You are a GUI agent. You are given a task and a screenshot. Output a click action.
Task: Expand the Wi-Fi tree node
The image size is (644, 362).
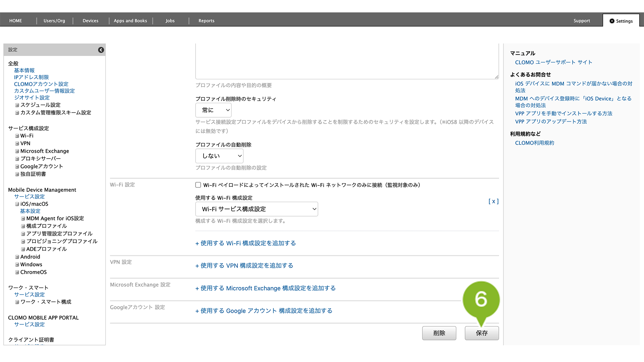[17, 136]
